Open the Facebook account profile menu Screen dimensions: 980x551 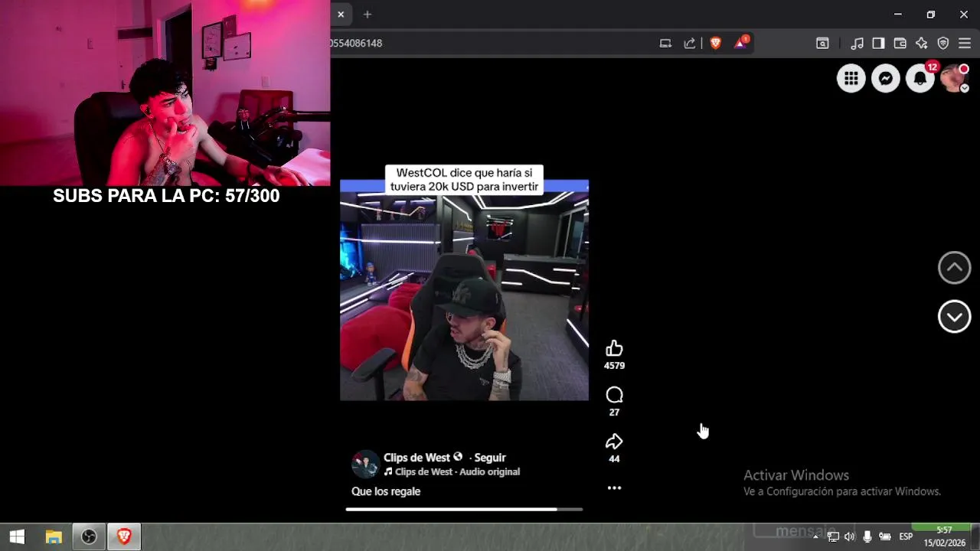(x=954, y=78)
